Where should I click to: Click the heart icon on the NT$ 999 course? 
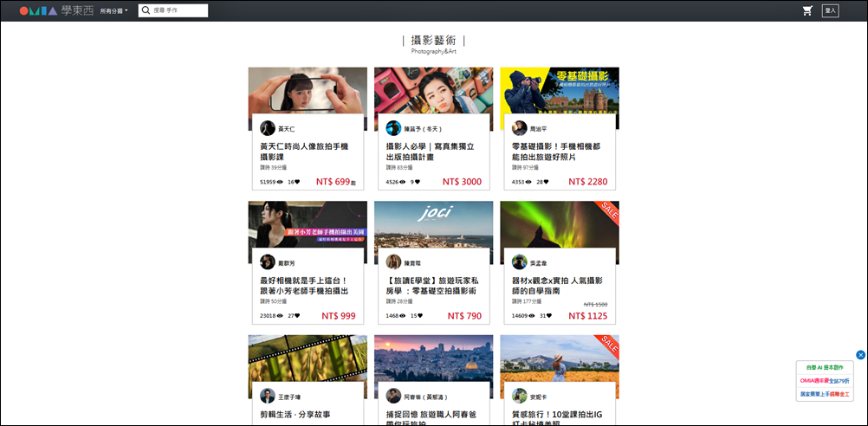297,316
